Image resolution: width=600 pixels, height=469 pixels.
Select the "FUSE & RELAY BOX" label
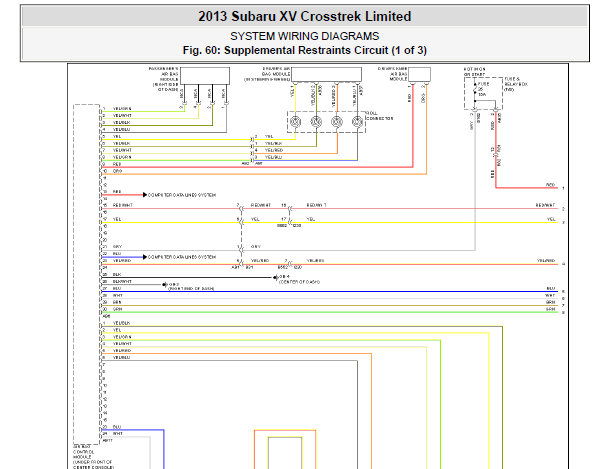click(516, 84)
